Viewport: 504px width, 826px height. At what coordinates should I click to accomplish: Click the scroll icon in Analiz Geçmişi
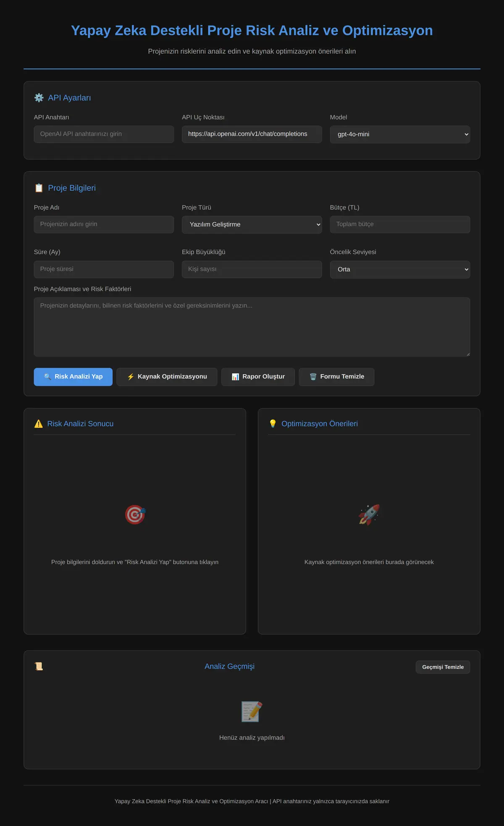(x=39, y=666)
